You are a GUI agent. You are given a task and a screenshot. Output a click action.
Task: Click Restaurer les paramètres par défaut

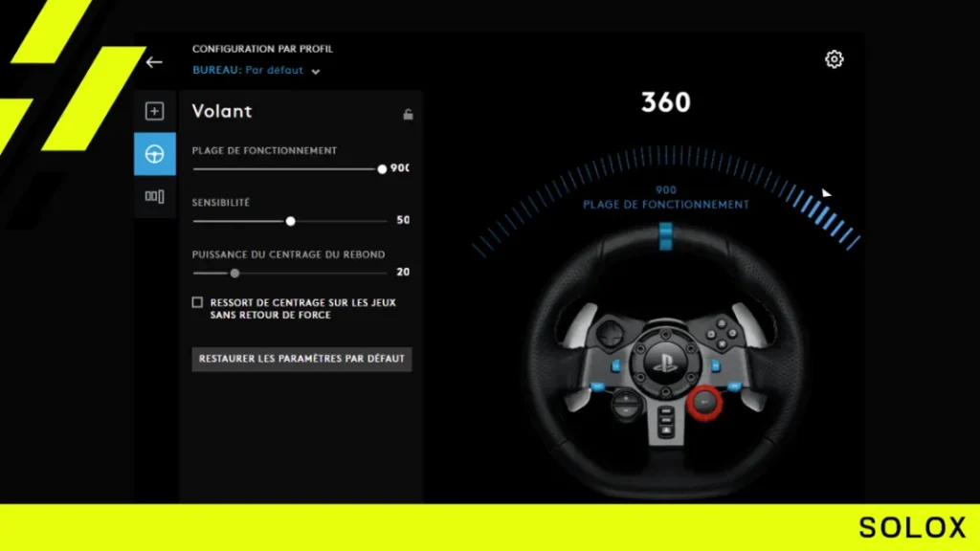click(x=301, y=360)
